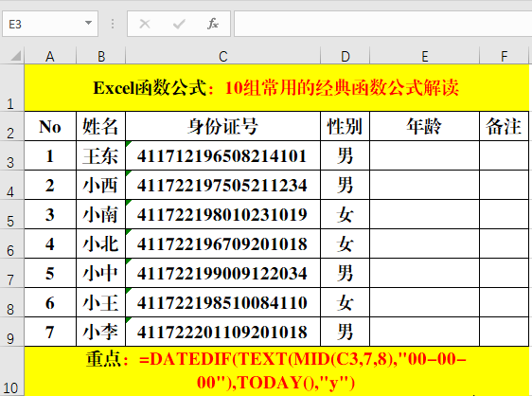Open the Name Box dropdown arrow
532x396 pixels.
[88, 23]
